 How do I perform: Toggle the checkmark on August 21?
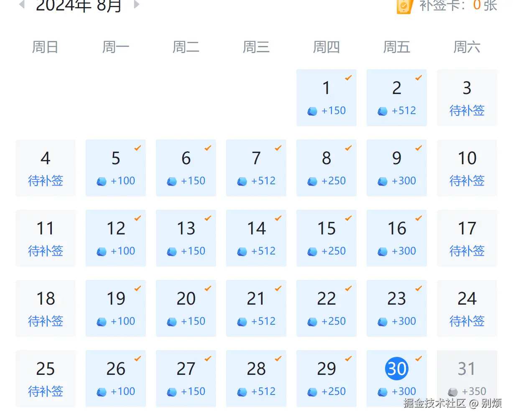pyautogui.click(x=279, y=288)
